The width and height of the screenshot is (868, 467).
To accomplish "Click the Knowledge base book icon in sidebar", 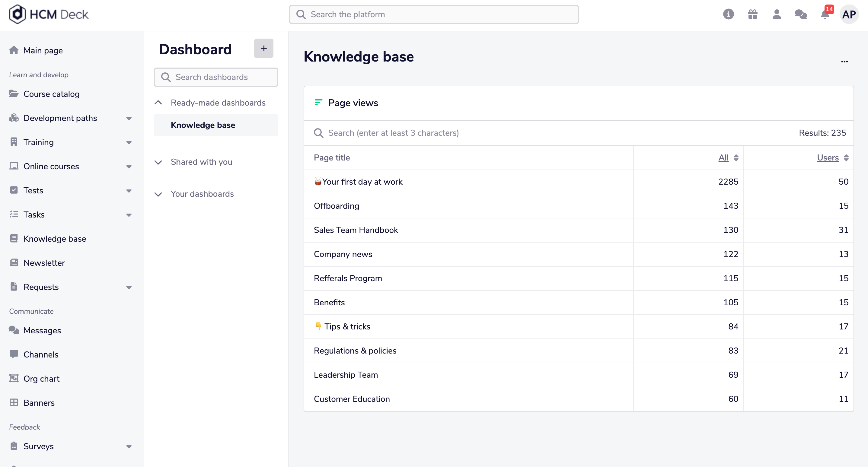I will (14, 238).
